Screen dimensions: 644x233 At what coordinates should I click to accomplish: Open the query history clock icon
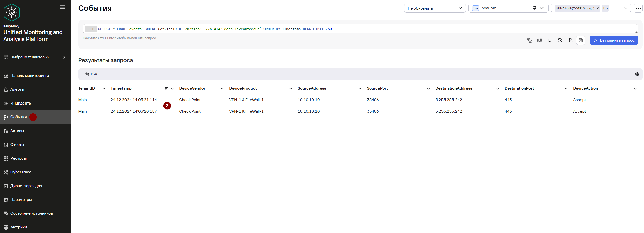pyautogui.click(x=560, y=40)
